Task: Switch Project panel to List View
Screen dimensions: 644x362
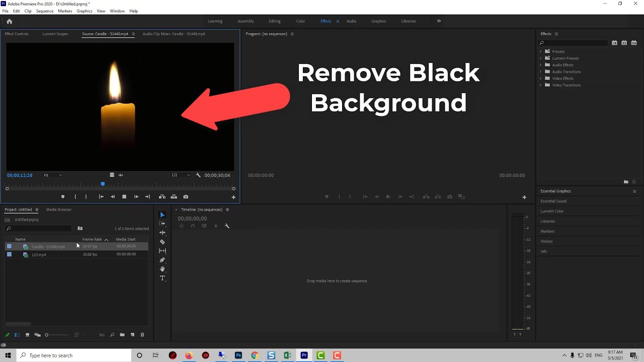Action: (17, 335)
